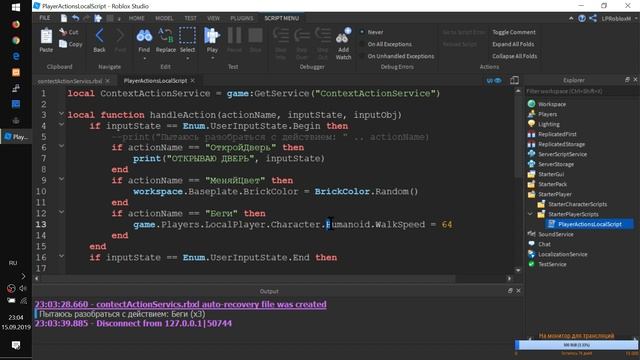
Task: Click the Undo arrow in quick access bar
Action: (x=76, y=18)
